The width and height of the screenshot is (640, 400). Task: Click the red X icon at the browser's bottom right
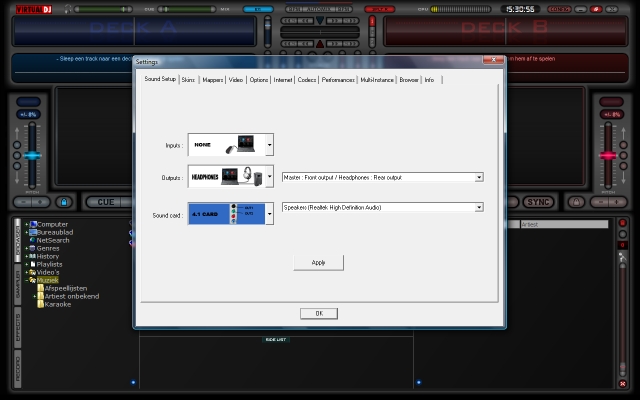click(622, 384)
